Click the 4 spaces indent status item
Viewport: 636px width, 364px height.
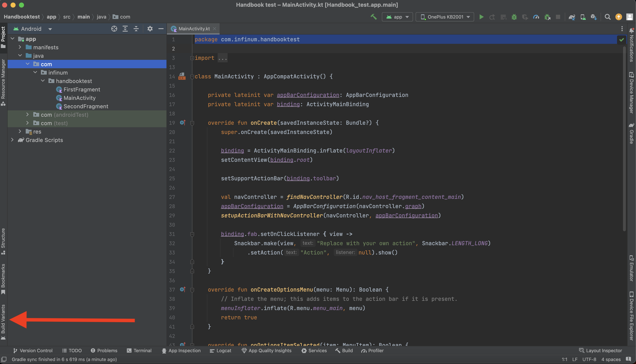point(611,359)
